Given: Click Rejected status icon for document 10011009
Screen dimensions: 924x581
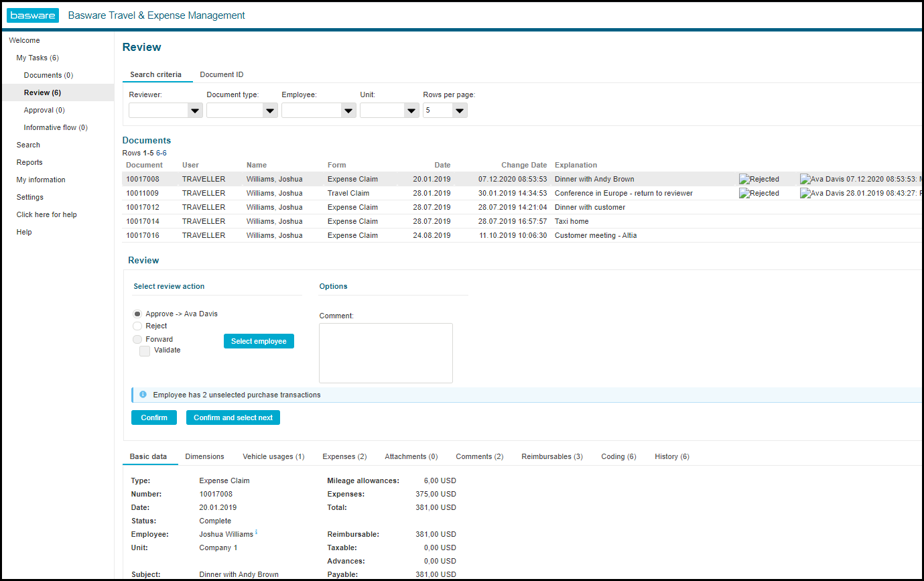Looking at the screenshot, I should [744, 194].
